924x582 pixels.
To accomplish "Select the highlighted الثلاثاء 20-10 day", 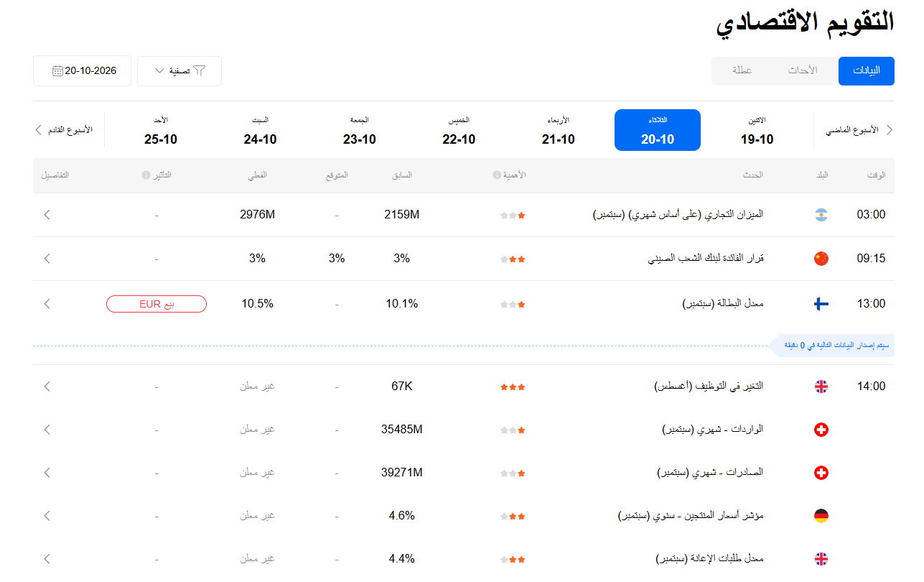I will point(658,130).
